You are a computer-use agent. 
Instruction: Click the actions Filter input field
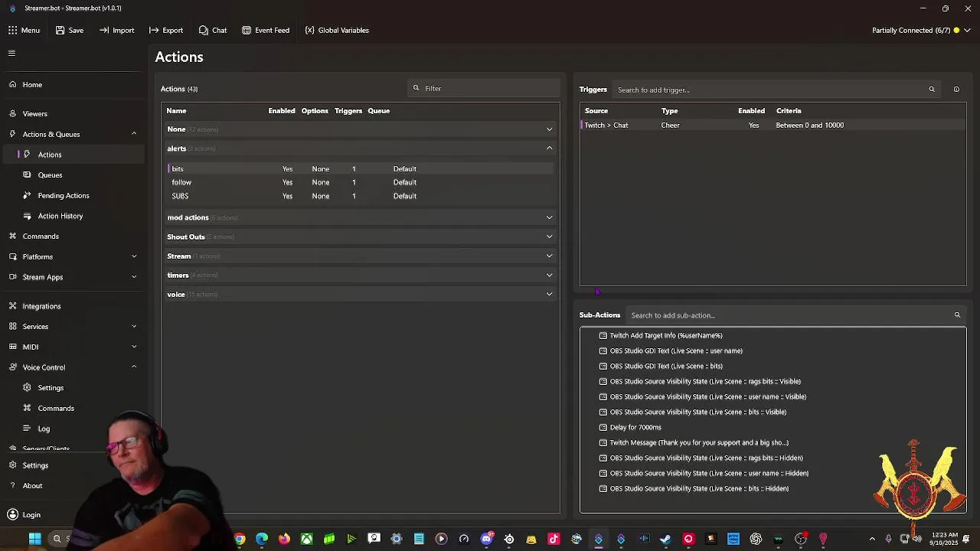pyautogui.click(x=485, y=88)
